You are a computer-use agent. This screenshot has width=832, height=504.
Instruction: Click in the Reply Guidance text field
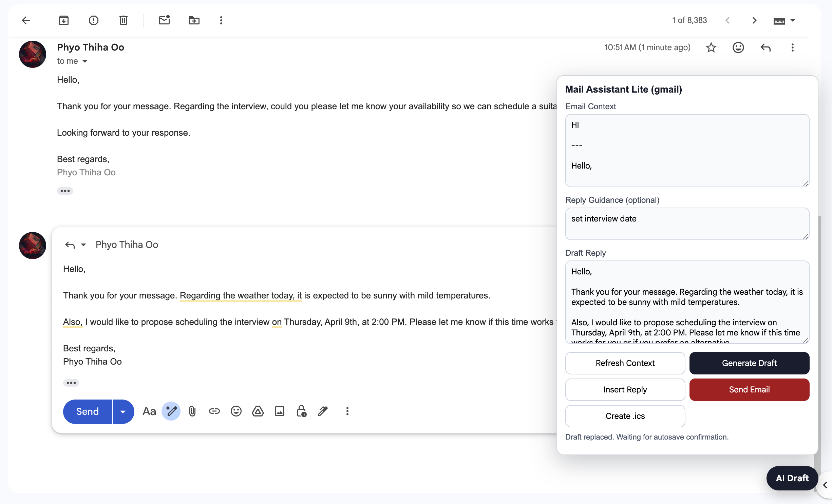687,224
